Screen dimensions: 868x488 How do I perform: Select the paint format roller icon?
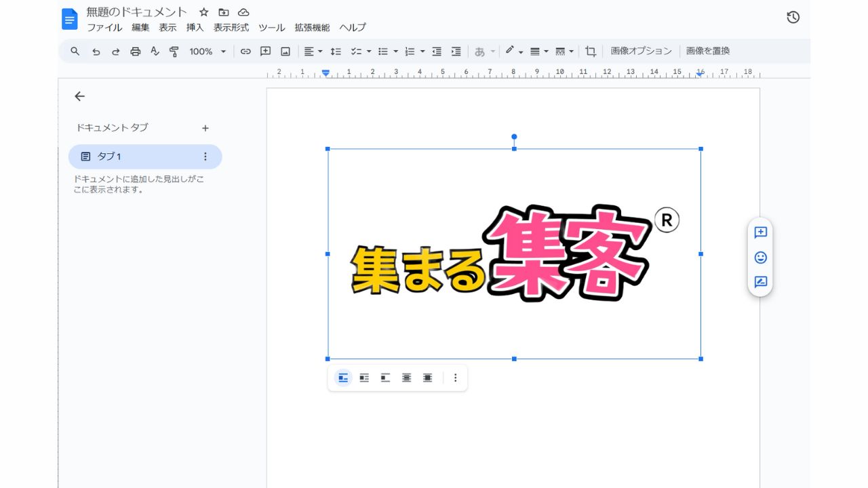174,52
